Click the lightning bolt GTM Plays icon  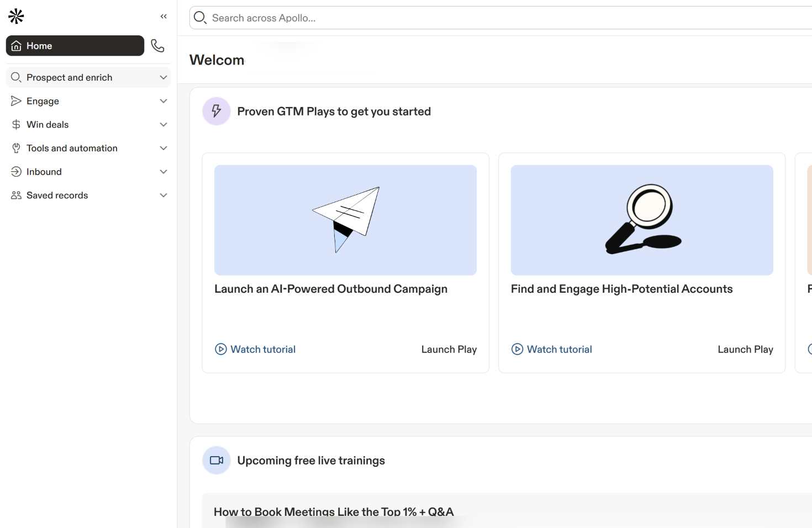(x=217, y=112)
